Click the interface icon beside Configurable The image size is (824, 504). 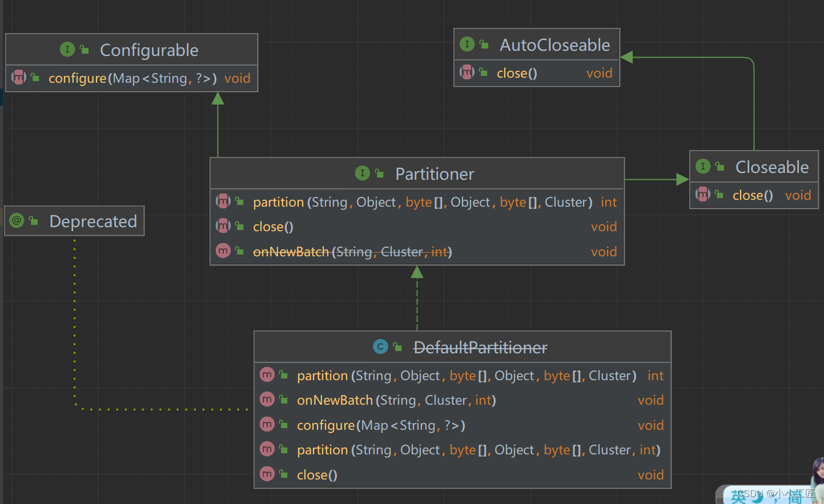67,50
